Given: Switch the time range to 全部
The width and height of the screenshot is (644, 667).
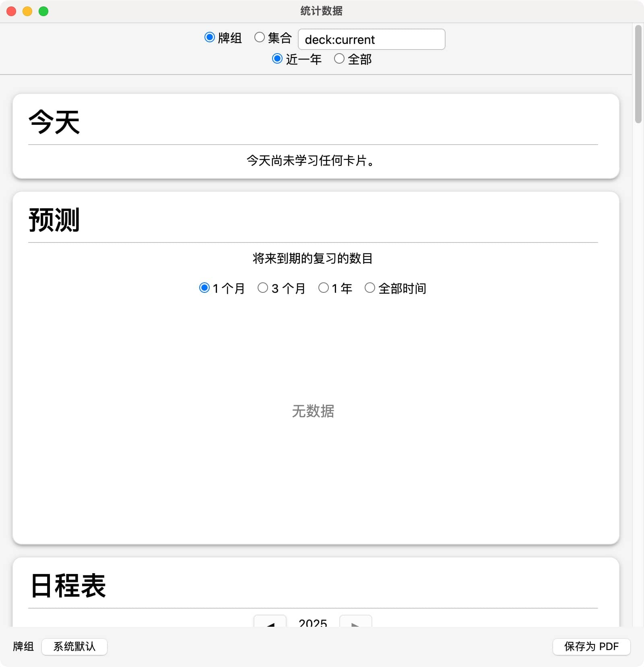Looking at the screenshot, I should (x=339, y=59).
